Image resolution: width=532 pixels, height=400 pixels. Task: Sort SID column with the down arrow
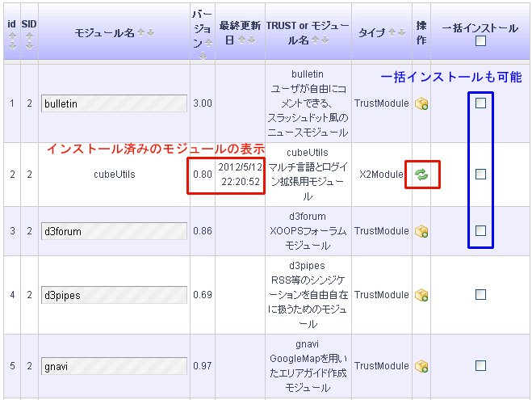29,45
